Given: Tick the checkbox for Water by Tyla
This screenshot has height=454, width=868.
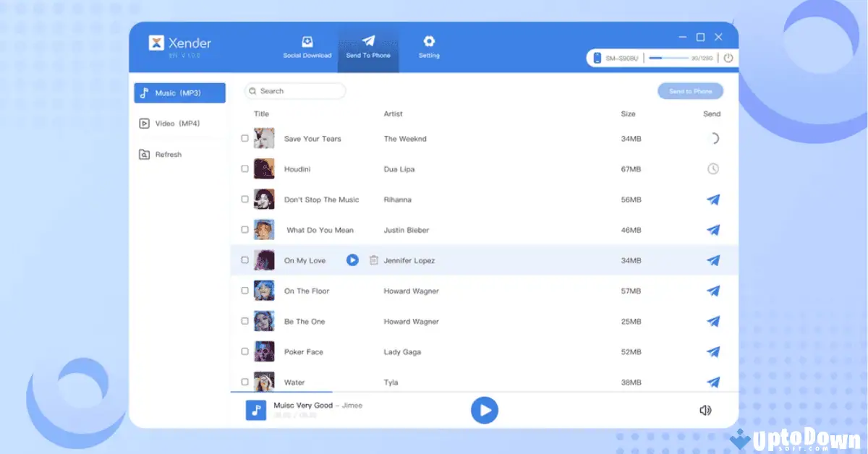Looking at the screenshot, I should coord(245,382).
